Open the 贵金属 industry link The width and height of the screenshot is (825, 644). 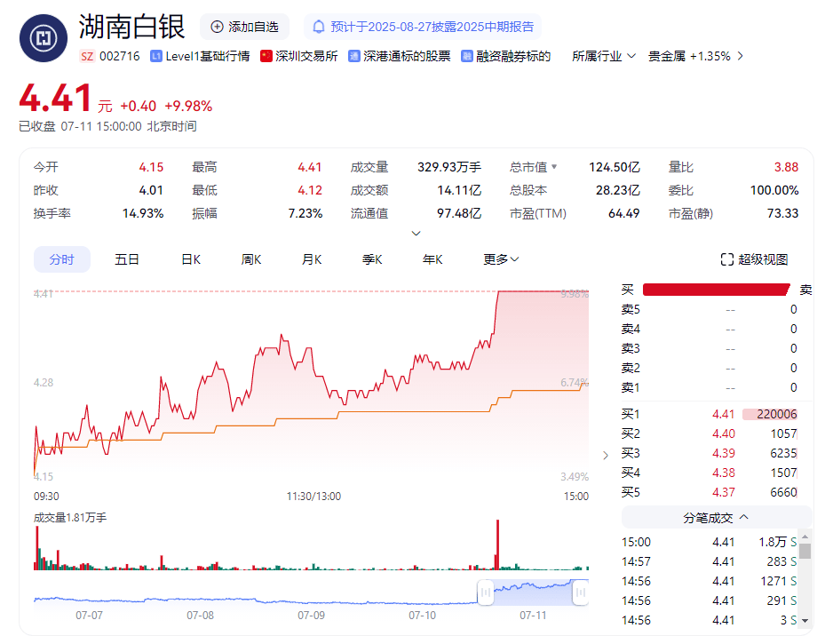666,56
